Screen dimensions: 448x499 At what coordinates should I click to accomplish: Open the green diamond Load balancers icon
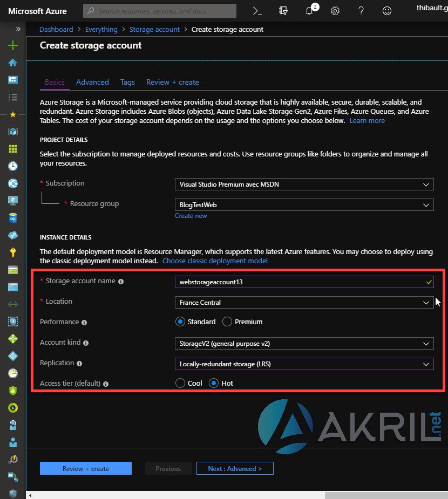tap(13, 339)
